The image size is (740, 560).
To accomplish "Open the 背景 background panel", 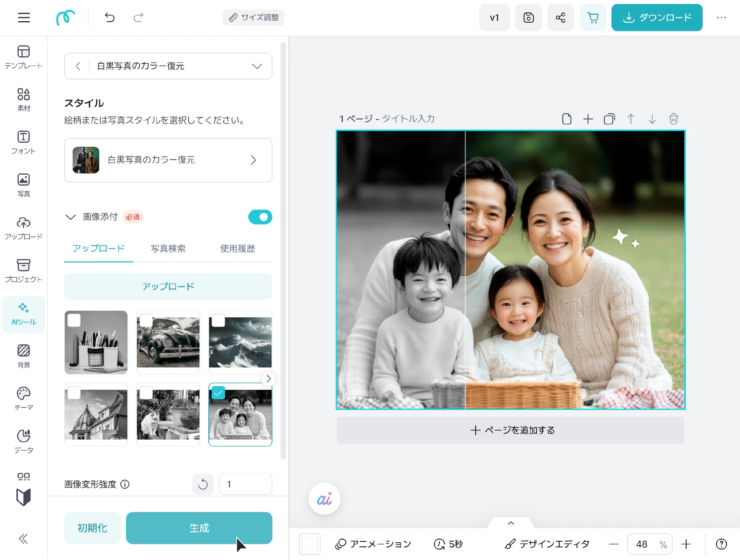I will point(24,356).
